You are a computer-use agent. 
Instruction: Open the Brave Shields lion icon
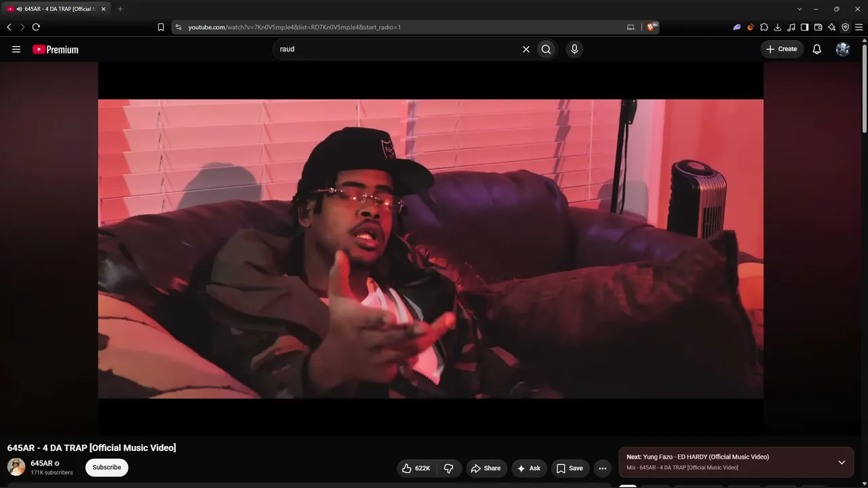coord(652,27)
